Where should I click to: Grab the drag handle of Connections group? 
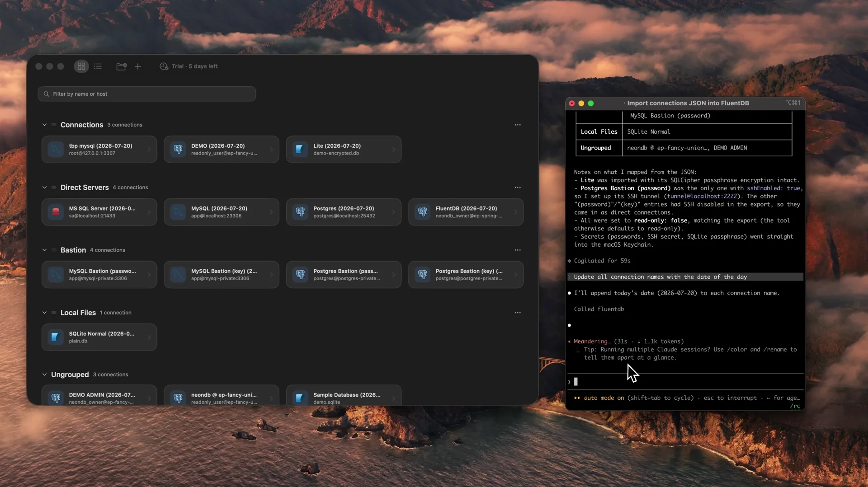[x=54, y=125]
